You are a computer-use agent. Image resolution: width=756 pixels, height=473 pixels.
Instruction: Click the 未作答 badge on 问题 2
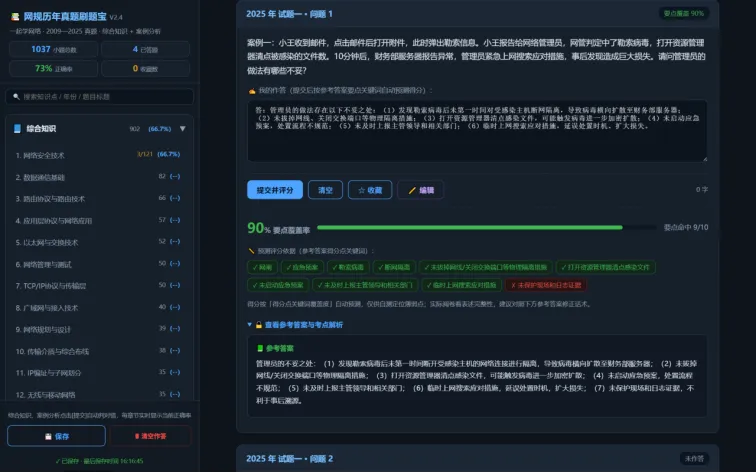694,459
